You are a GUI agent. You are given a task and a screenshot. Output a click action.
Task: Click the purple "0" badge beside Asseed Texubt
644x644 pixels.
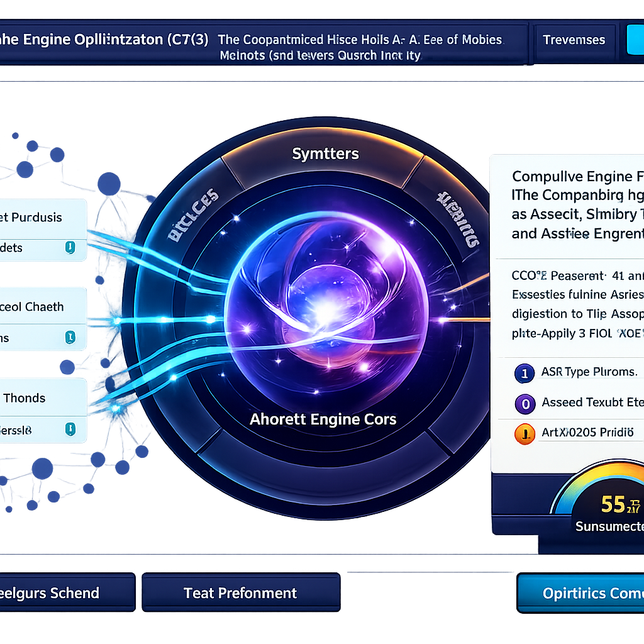coord(524,404)
